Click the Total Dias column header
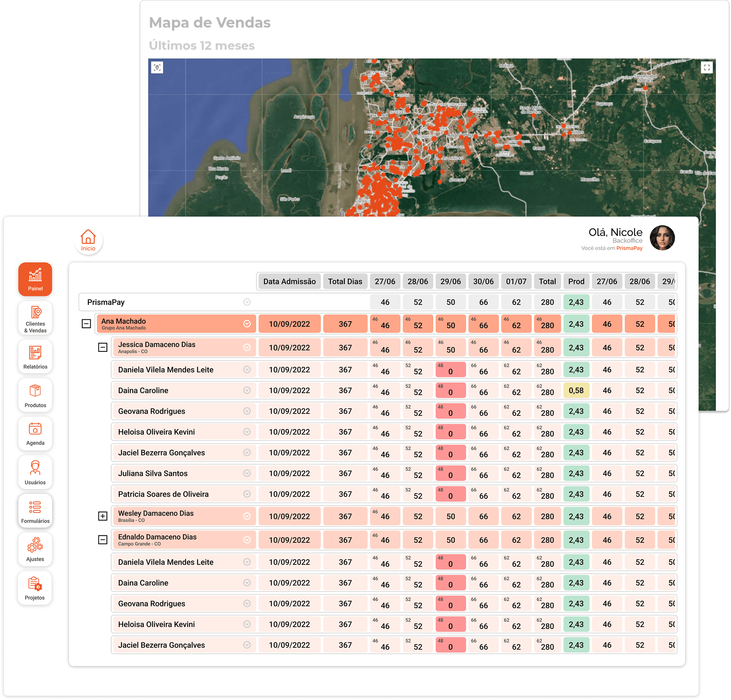Image resolution: width=731 pixels, height=700 pixels. click(345, 281)
